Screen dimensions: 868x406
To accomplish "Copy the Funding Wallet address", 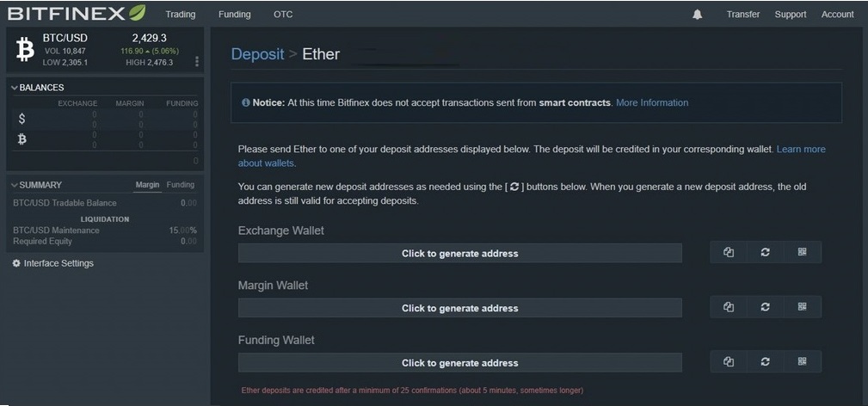I will click(729, 361).
